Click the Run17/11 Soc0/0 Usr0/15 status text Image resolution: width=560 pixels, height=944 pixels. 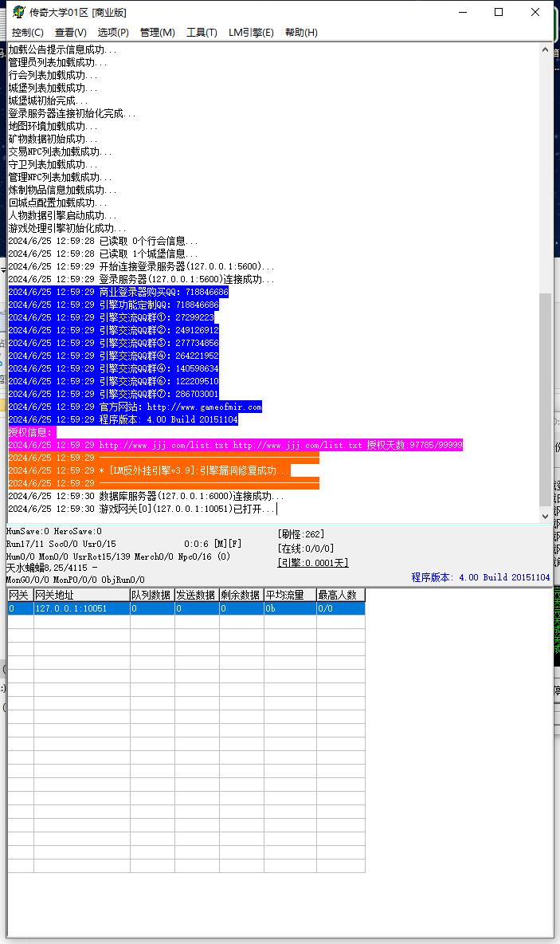click(61, 544)
